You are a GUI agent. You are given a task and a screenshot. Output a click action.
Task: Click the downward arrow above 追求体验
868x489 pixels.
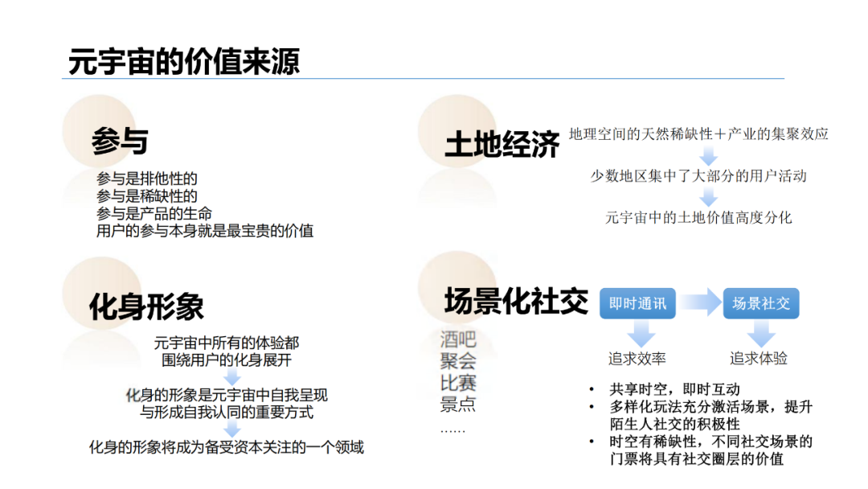click(760, 331)
